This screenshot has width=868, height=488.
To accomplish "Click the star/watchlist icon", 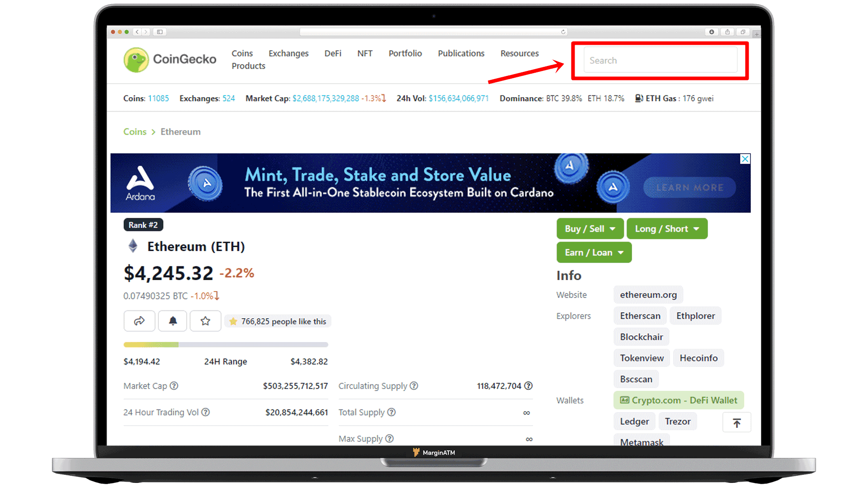I will coord(206,321).
